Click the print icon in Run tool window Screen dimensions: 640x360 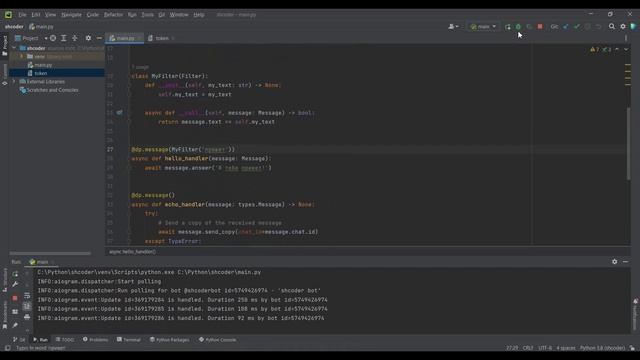27,317
